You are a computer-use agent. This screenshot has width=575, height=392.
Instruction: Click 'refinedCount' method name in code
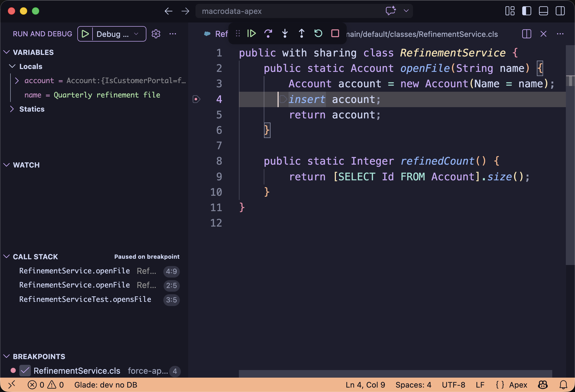pyautogui.click(x=438, y=161)
